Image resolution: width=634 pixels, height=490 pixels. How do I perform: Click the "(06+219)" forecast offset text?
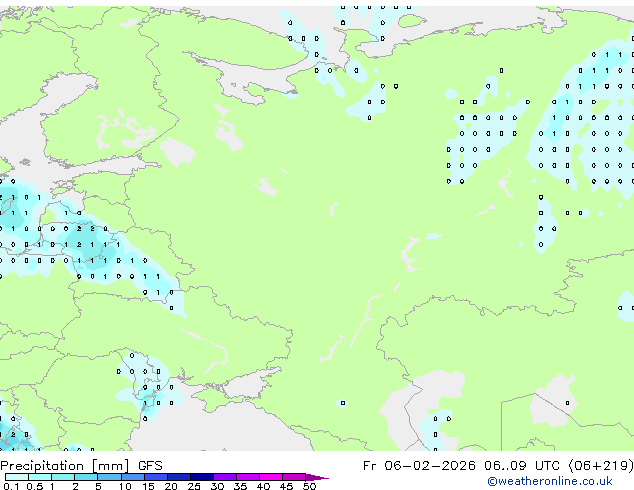tap(601, 466)
